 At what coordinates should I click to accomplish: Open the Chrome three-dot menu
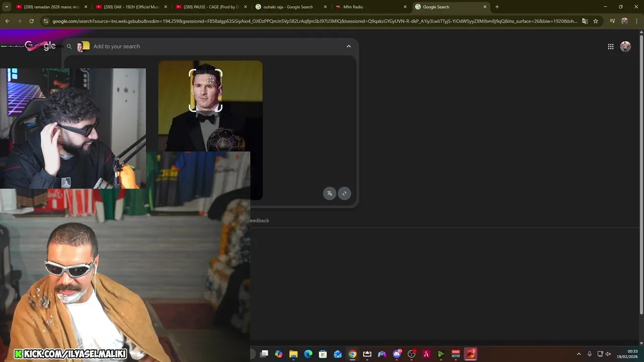point(636,21)
